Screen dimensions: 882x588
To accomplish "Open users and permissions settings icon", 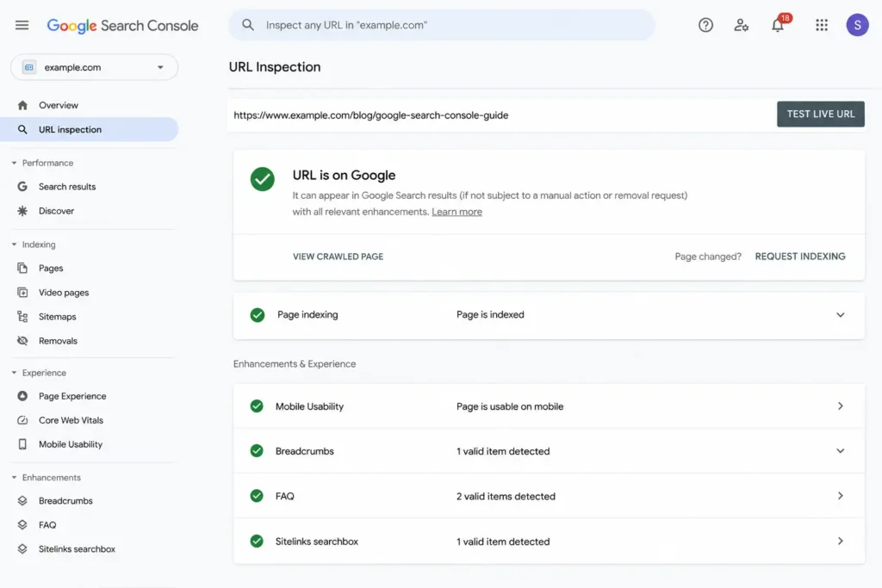I will pyautogui.click(x=742, y=25).
